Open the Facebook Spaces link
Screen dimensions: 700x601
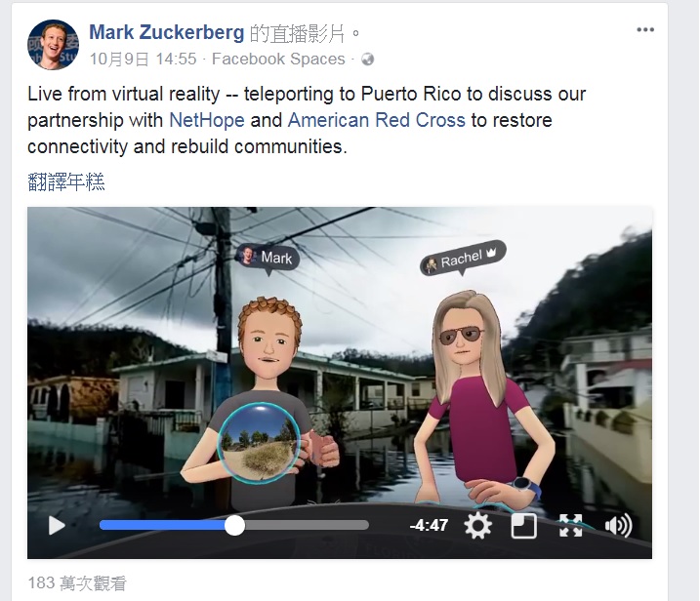coord(278,59)
